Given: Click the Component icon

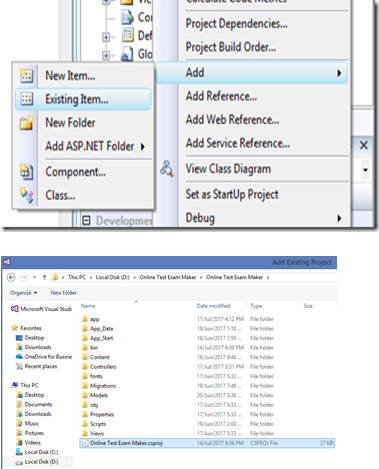Looking at the screenshot, I should point(26,172).
